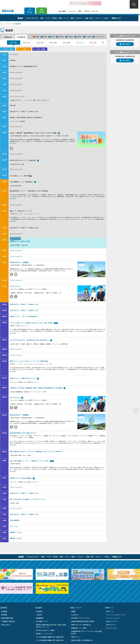Click 17:35 きょうとDays thumbnail image
Viewport: 140px width, 644px height.
click(91, 293)
